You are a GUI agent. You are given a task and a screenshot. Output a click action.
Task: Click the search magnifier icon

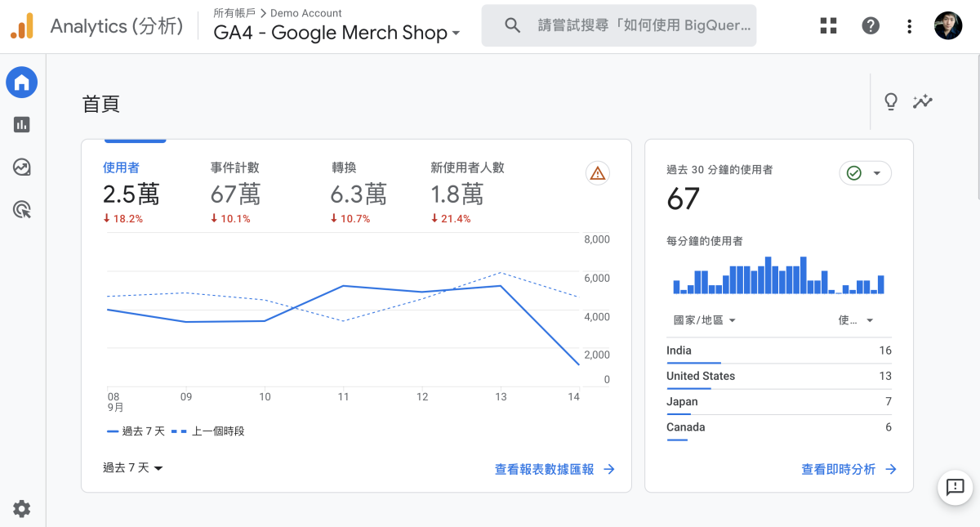pyautogui.click(x=512, y=25)
